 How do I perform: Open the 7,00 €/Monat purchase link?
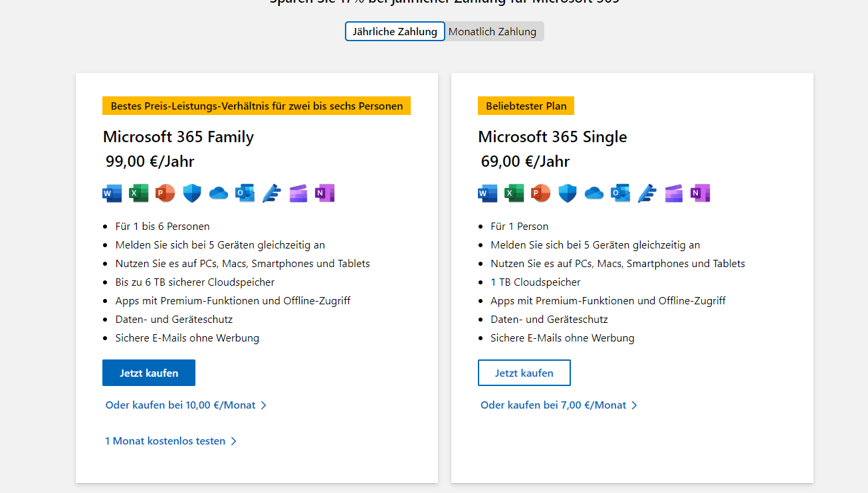pyautogui.click(x=553, y=405)
